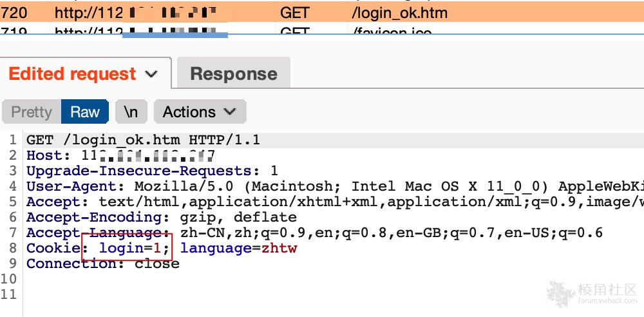Toggle the \n non-printable characters button
Screen dimensions: 644x317
(x=131, y=112)
